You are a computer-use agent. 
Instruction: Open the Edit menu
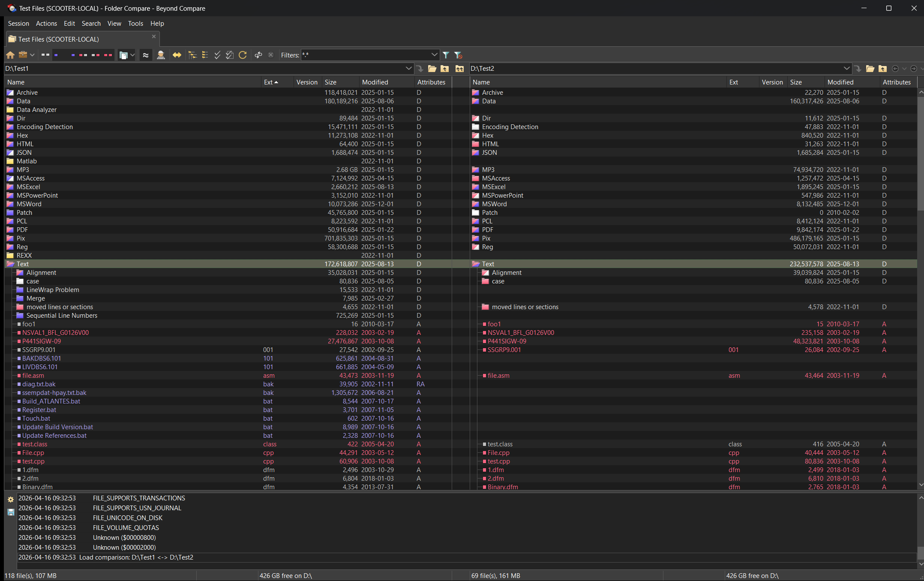pos(69,24)
